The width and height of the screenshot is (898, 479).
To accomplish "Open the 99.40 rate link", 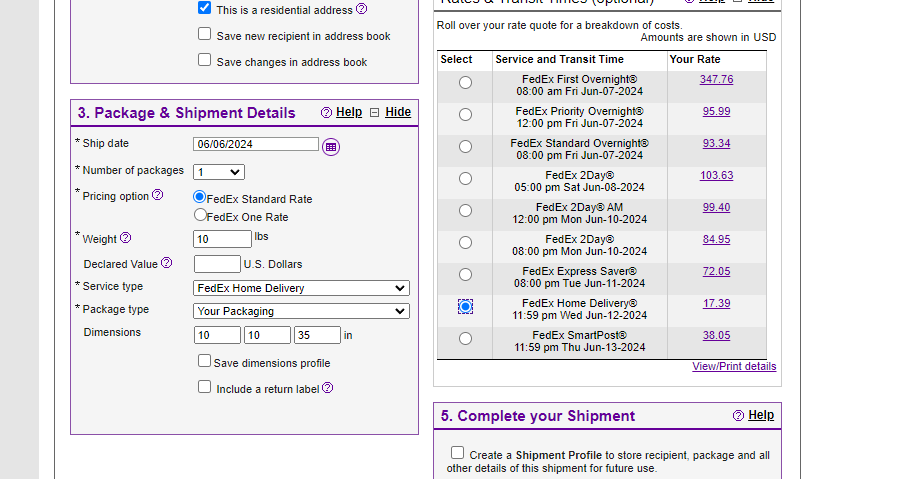I will click(x=716, y=207).
